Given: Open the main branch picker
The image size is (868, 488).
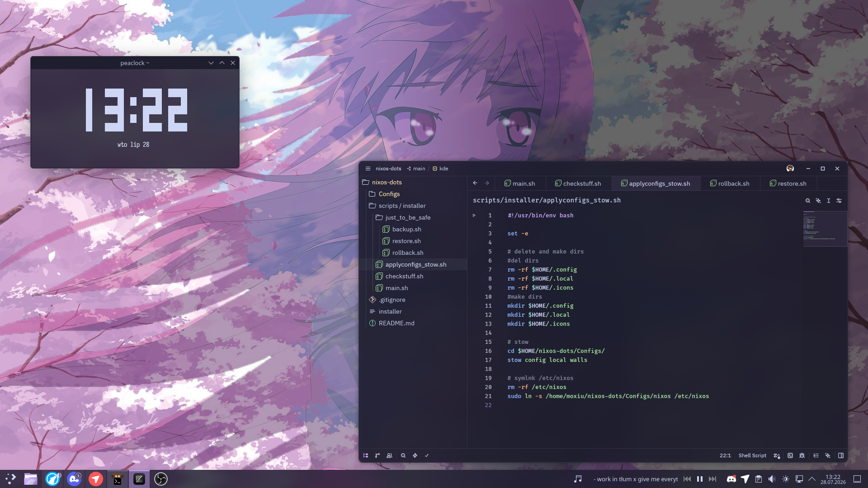Looking at the screenshot, I should [416, 169].
